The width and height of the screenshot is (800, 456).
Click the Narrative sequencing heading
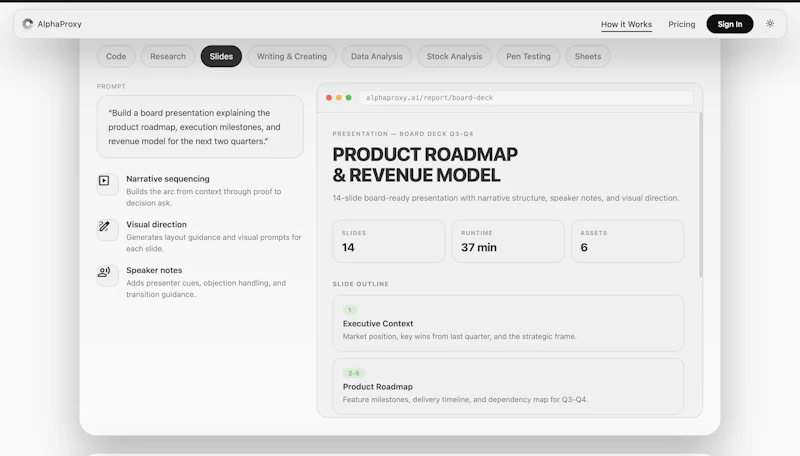tap(168, 179)
